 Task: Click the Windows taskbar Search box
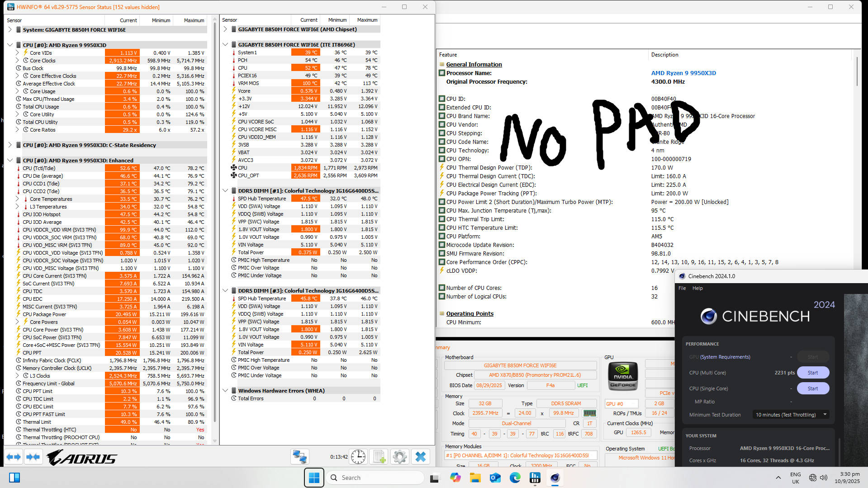coord(375,478)
